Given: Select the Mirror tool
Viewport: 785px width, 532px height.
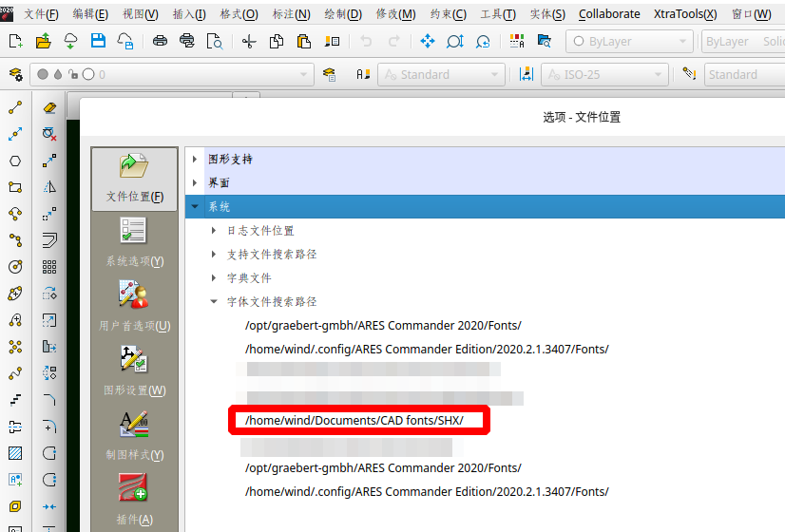Looking at the screenshot, I should pos(49,187).
